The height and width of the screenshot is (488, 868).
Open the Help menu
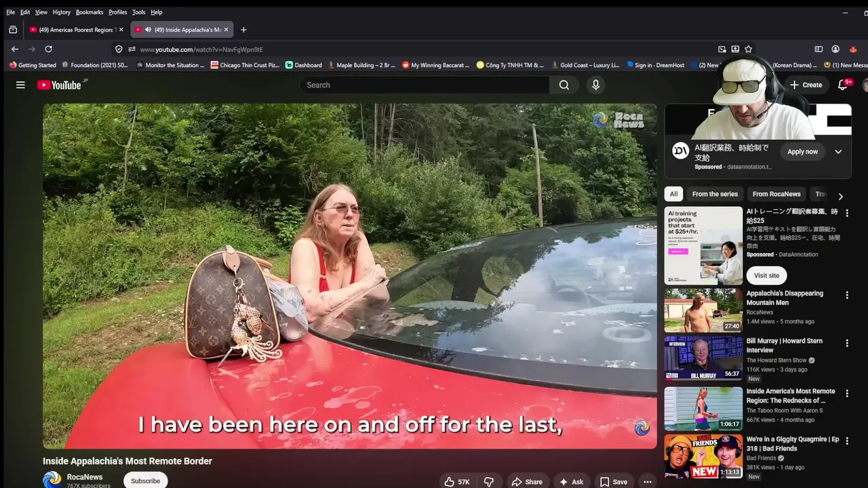[x=157, y=12]
